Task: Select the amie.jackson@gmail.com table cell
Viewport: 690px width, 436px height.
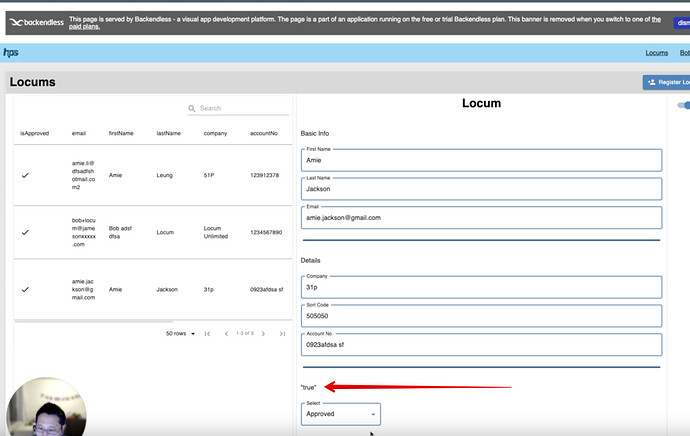Action: point(83,289)
